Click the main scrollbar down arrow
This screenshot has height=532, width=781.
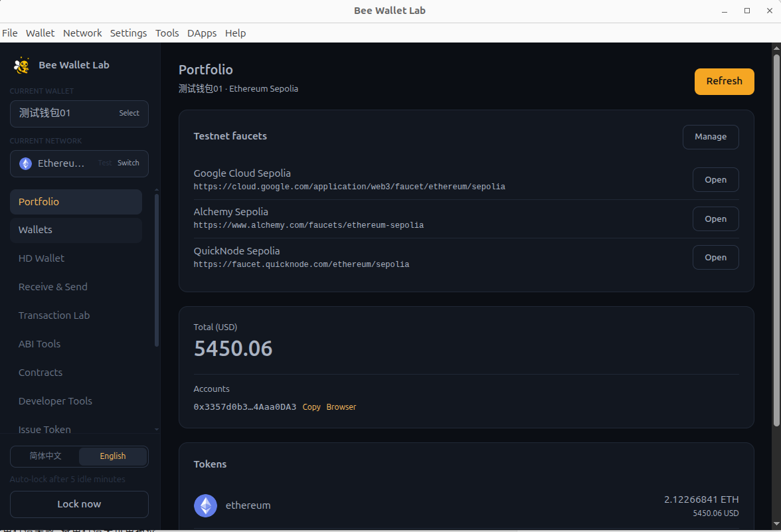point(776,524)
